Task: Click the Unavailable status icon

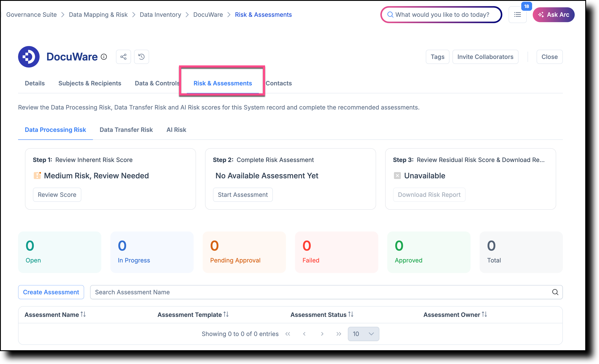Action: 397,176
